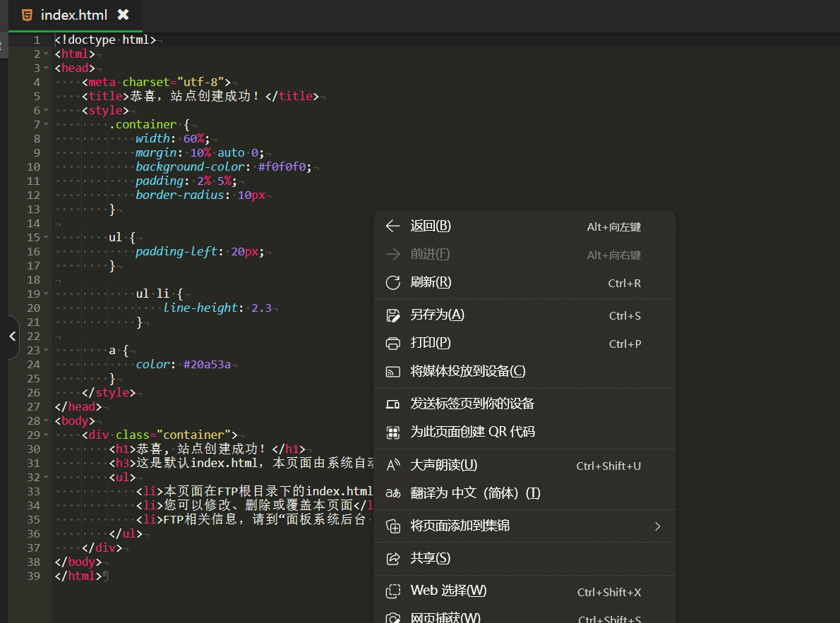Choose Web 选择(W) from the context menu
Screen dimensions: 840x623
coord(524,591)
